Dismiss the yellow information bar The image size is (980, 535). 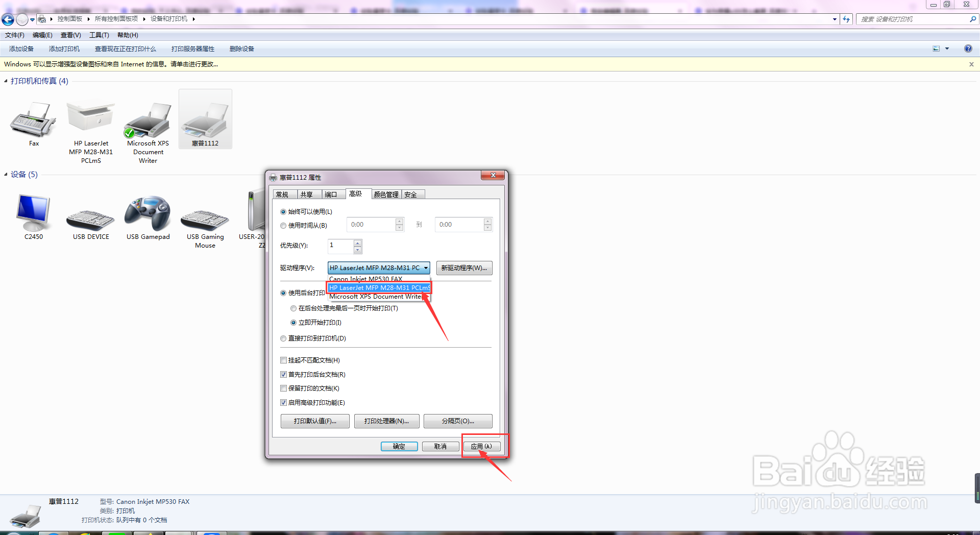[x=971, y=64]
